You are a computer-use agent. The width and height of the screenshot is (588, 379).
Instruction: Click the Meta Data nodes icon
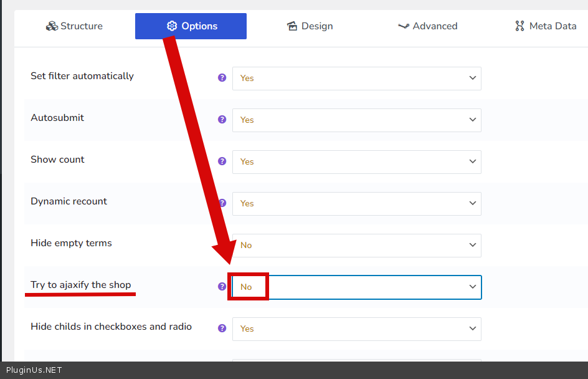coord(519,26)
